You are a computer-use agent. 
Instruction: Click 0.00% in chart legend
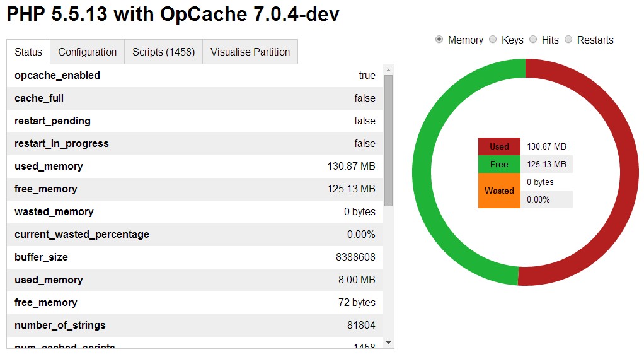(538, 199)
